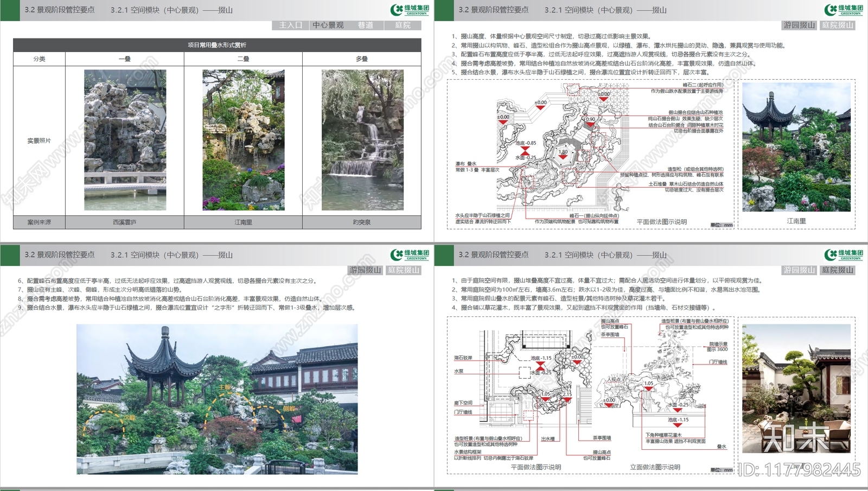Click the 水泵 label in courtyard plan
Screen dimensions: 868x491
pos(458,371)
